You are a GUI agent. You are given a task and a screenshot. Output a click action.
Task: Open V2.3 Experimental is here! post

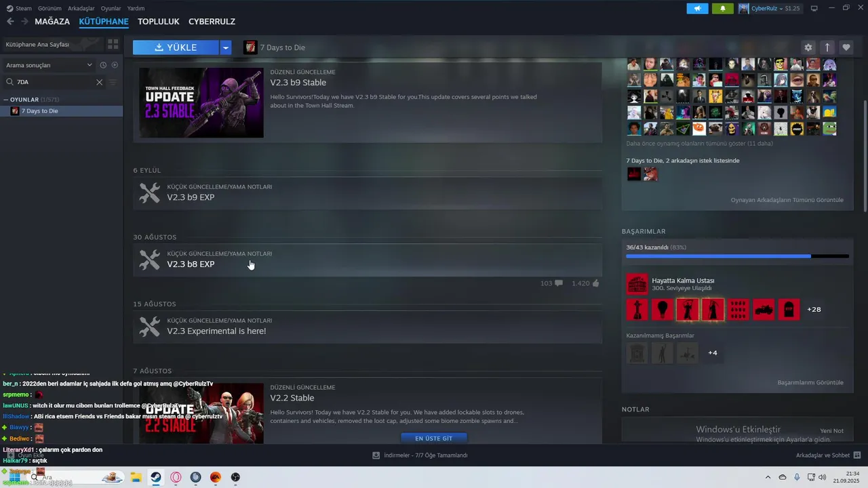coord(367,327)
